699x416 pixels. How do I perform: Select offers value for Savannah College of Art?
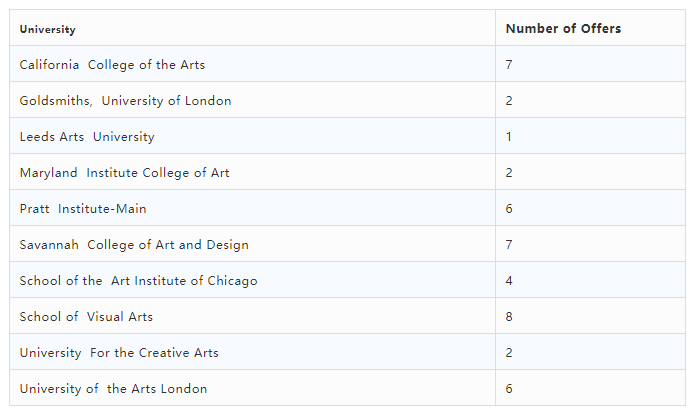coord(509,245)
